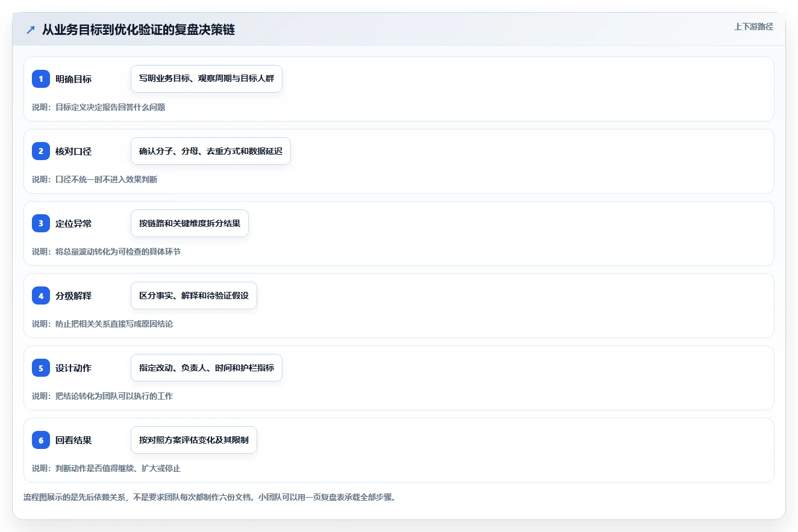This screenshot has width=798, height=532.
Task: Click the 指定改动、负责人、时间和护栏指标 chip
Action: 207,368
